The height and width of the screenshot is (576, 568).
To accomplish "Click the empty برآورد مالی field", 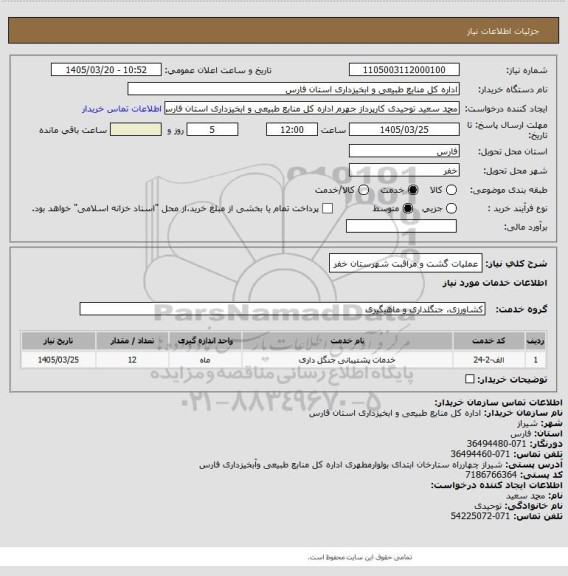I will pos(401,226).
